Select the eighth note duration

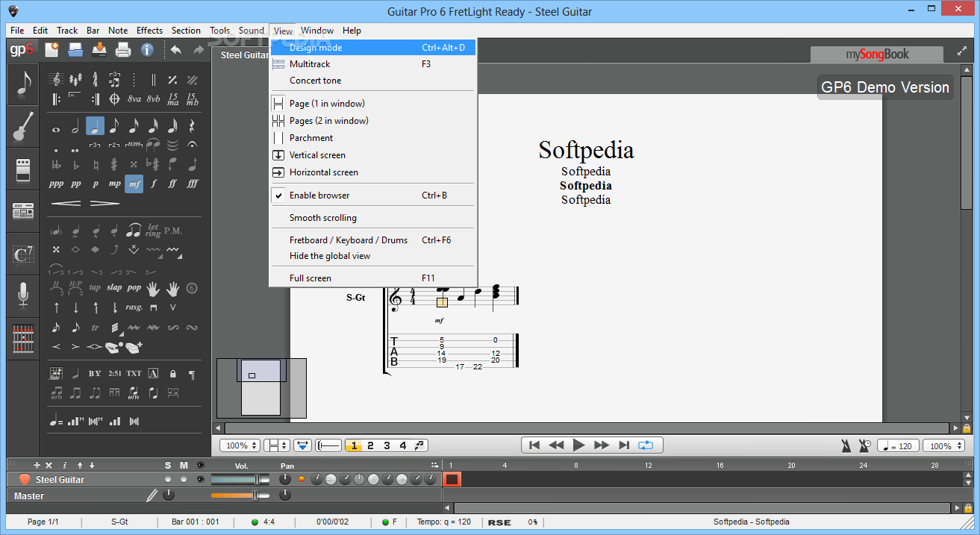[x=114, y=126]
